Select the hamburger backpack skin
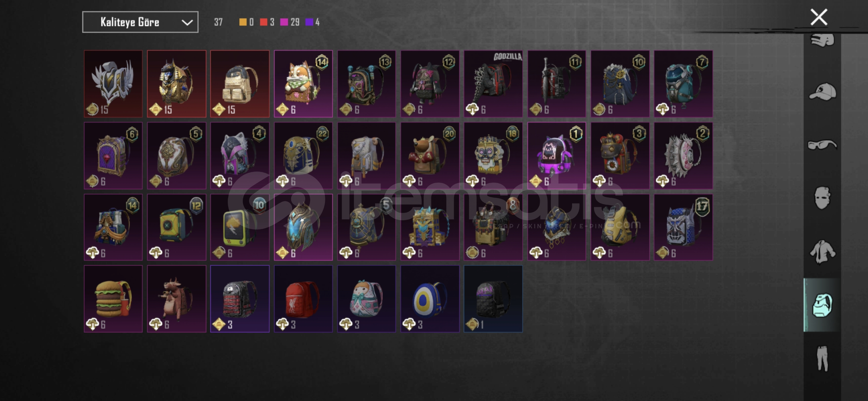The height and width of the screenshot is (401, 868). (x=113, y=299)
